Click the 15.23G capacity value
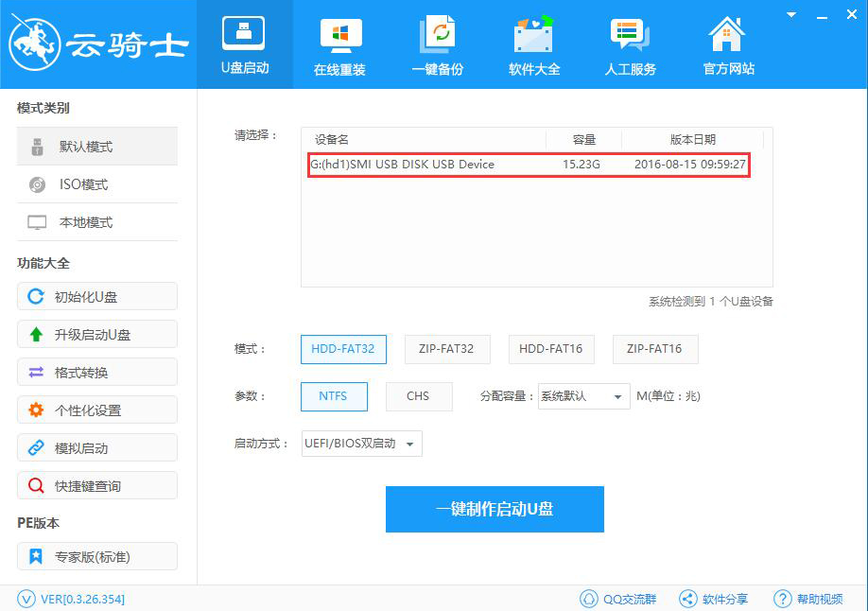The width and height of the screenshot is (868, 611). click(x=582, y=165)
